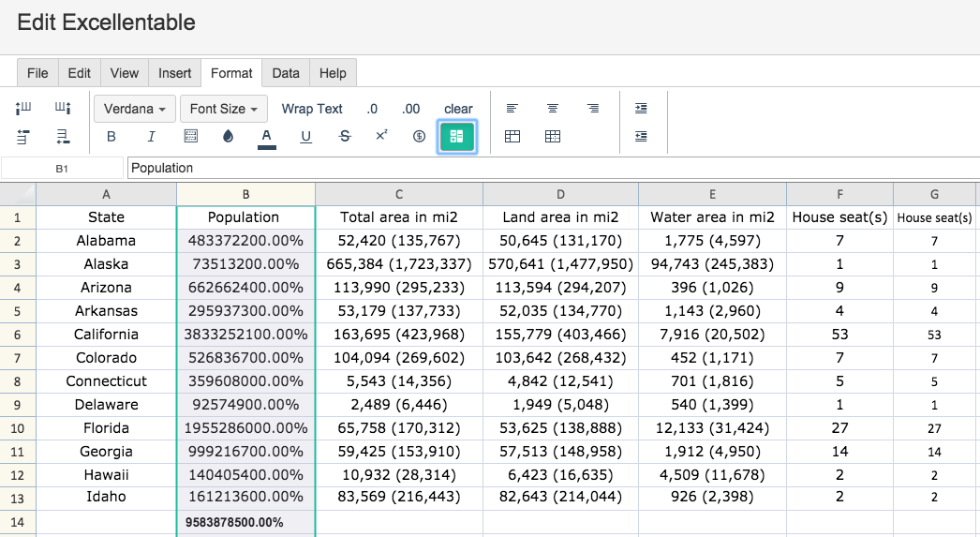Click the underline U icon
Screen dimensions: 980x537
tap(305, 136)
